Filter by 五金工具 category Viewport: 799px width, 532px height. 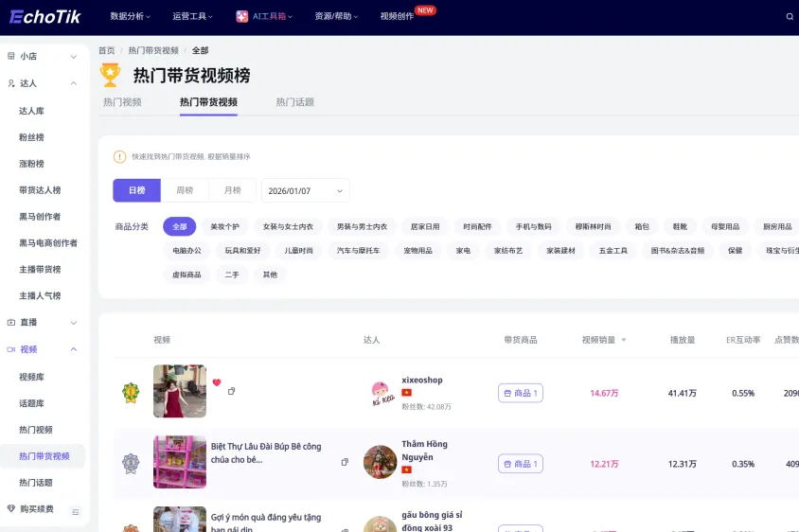coord(613,250)
